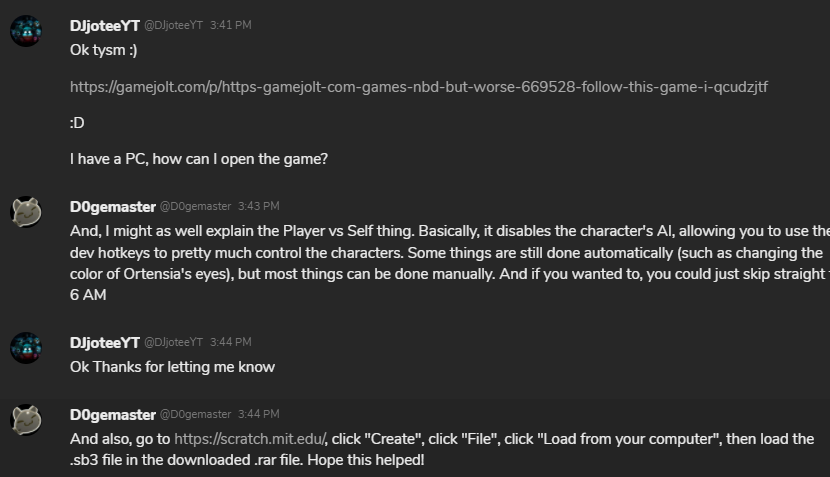
Task: Open the scratch.mit.edu link
Action: pyautogui.click(x=250, y=439)
